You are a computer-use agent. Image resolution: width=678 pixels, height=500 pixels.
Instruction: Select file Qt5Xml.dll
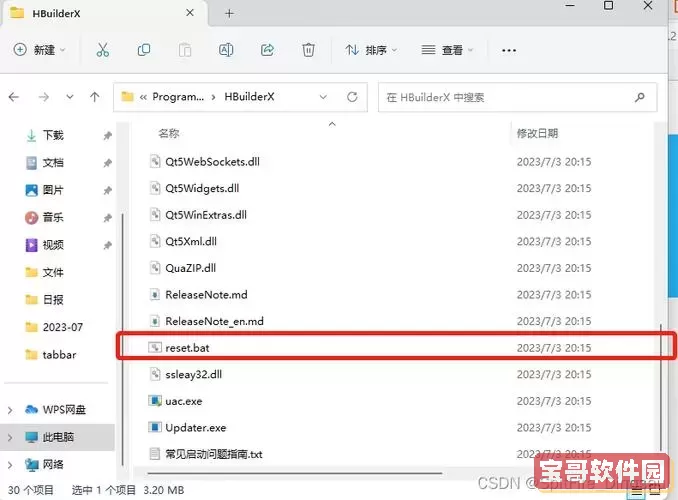[191, 241]
